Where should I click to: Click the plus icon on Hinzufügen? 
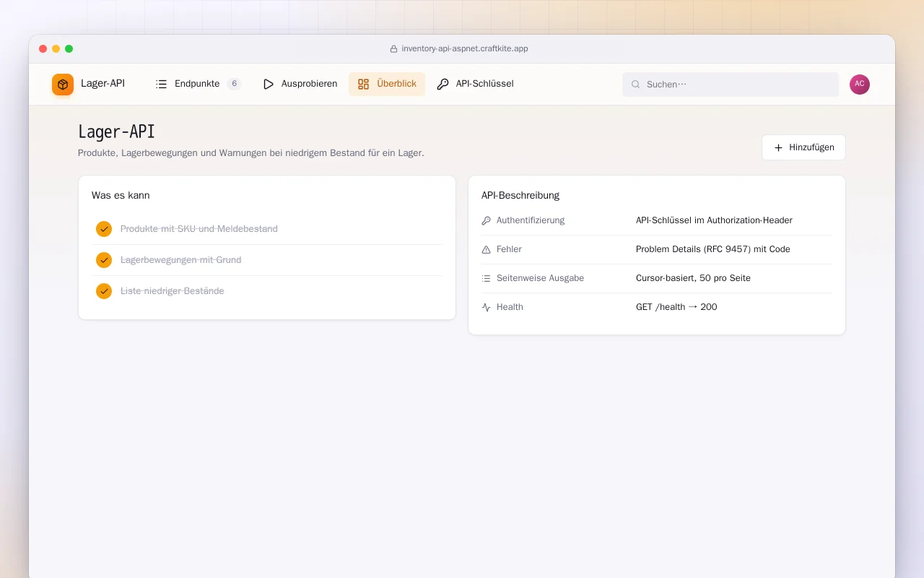tap(778, 147)
